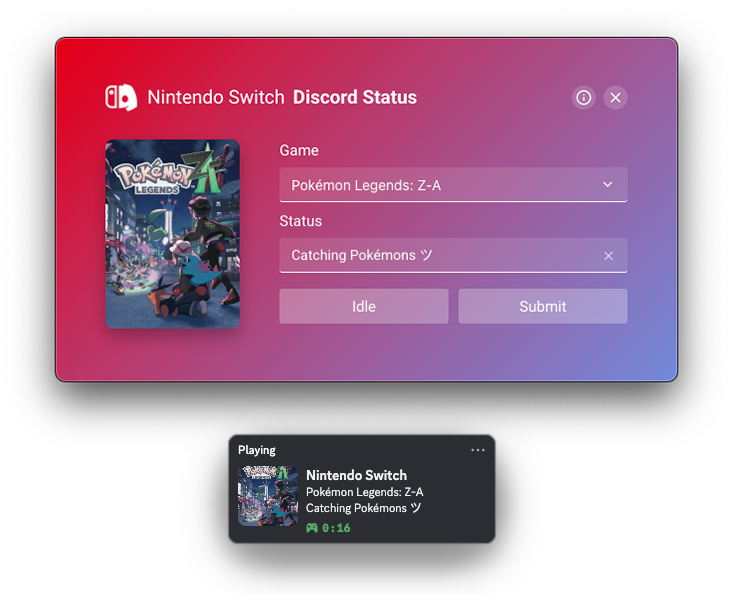The width and height of the screenshot is (733, 594).
Task: Click the small game thumbnail in Playing card
Action: pyautogui.click(x=268, y=496)
